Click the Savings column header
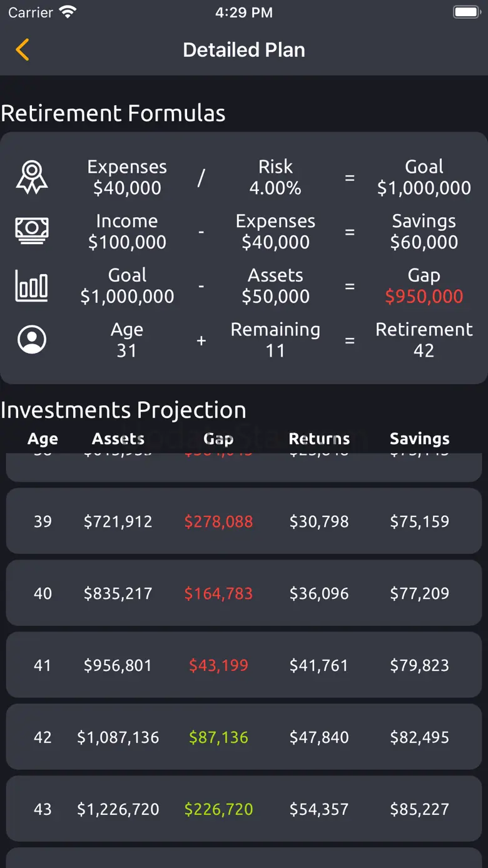 coord(420,439)
